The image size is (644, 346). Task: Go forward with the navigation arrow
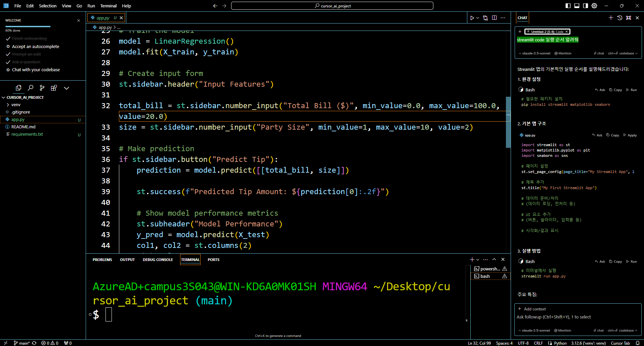224,6
